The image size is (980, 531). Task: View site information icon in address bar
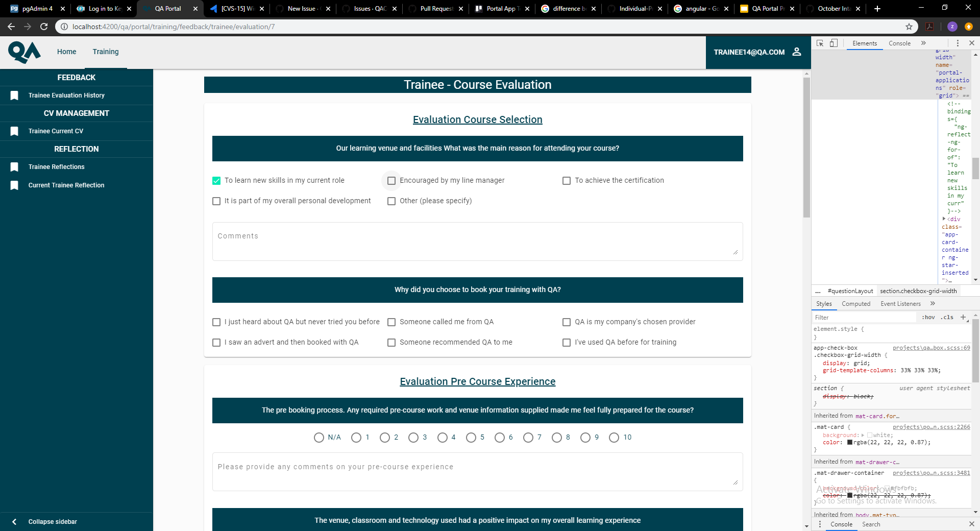point(64,27)
